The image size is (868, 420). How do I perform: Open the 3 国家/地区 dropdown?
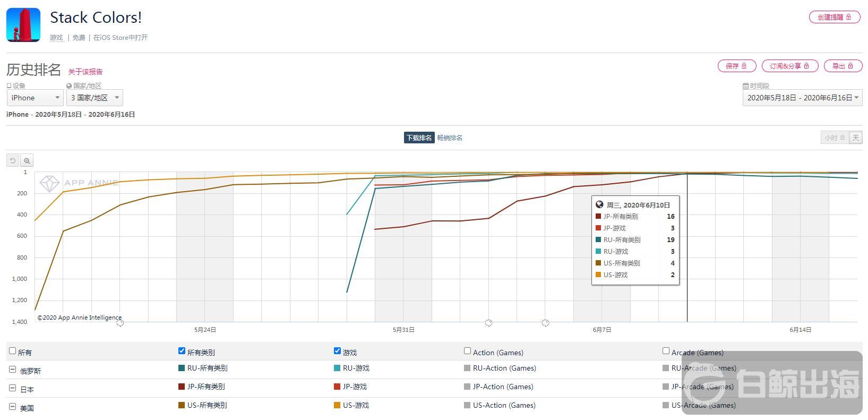tap(94, 98)
